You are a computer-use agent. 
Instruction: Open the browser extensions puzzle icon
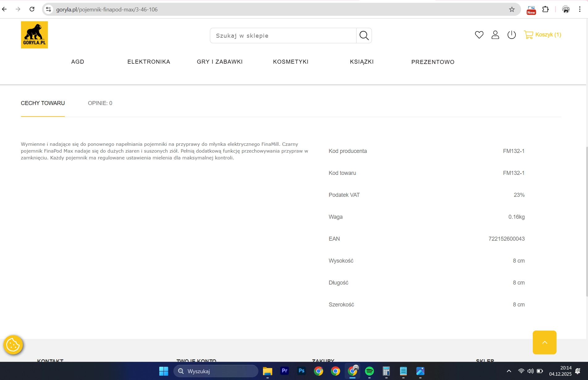(x=545, y=10)
